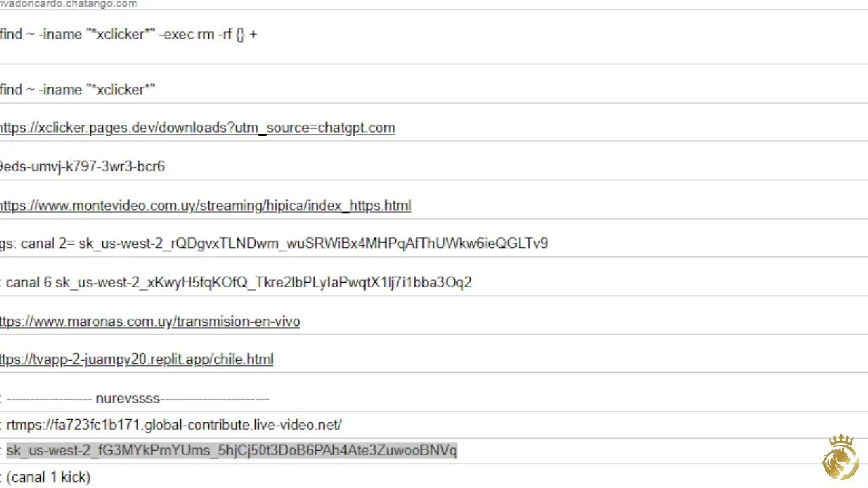Select the stream key starting sk_us-west-2_rQDgvx
The height and width of the screenshot is (488, 868).
313,243
